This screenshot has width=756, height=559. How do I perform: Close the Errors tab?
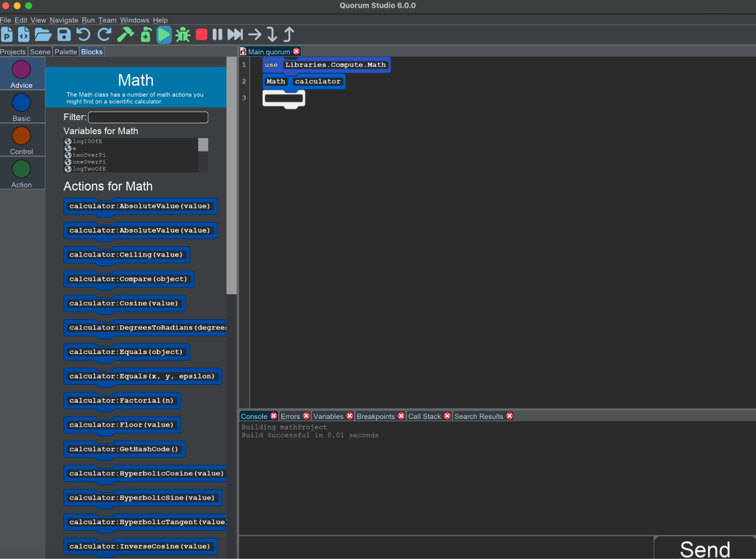click(x=306, y=416)
